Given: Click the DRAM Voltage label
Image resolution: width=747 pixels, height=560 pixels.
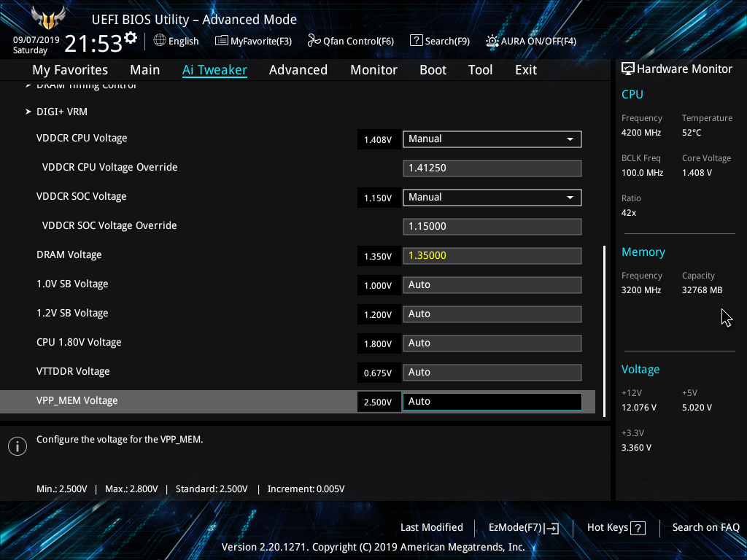Looking at the screenshot, I should pyautogui.click(x=69, y=254).
